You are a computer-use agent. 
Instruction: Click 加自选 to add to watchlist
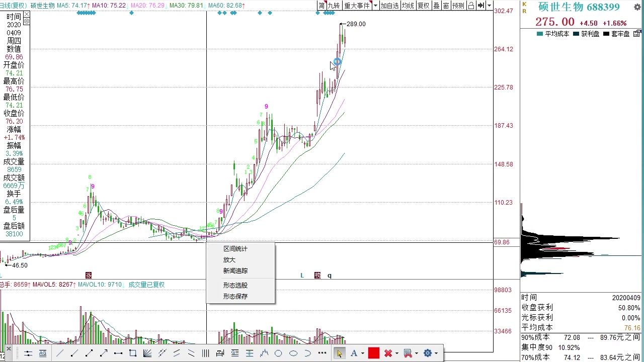tap(389, 6)
